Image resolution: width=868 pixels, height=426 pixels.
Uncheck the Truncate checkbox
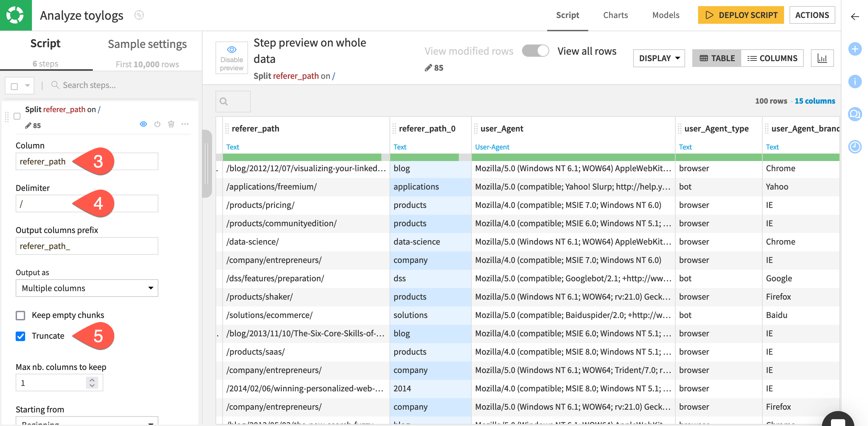[20, 336]
